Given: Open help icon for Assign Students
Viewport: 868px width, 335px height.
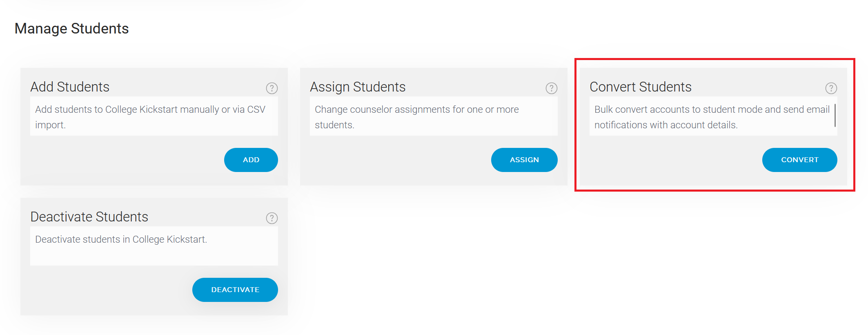Looking at the screenshot, I should (552, 88).
